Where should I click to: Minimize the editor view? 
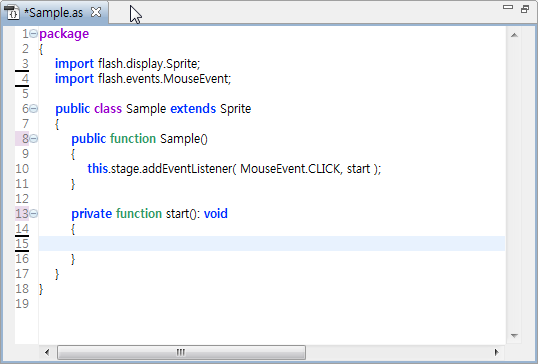click(507, 7)
